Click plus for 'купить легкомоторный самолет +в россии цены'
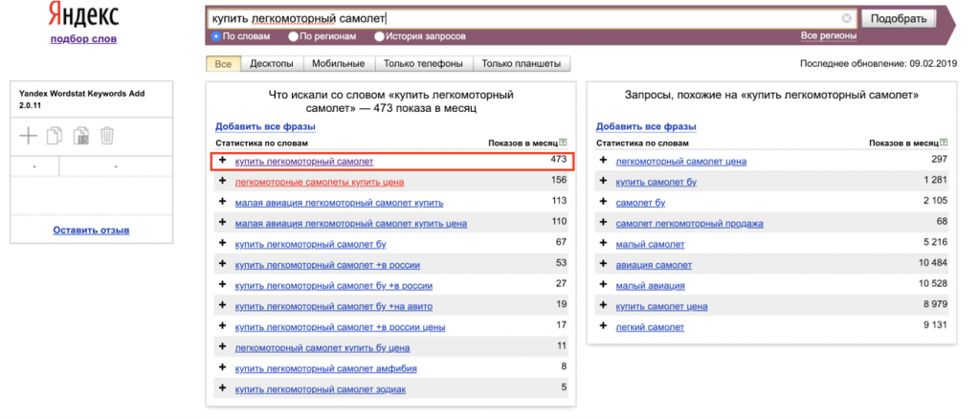980x419 pixels. click(222, 325)
